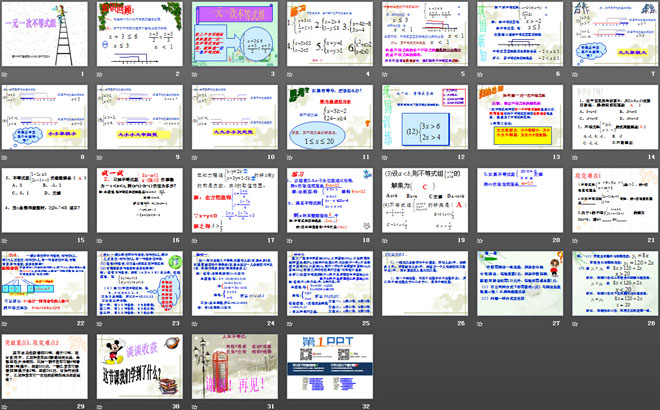Select slide 28 showing 120 + 2x equations

pyautogui.click(x=613, y=285)
